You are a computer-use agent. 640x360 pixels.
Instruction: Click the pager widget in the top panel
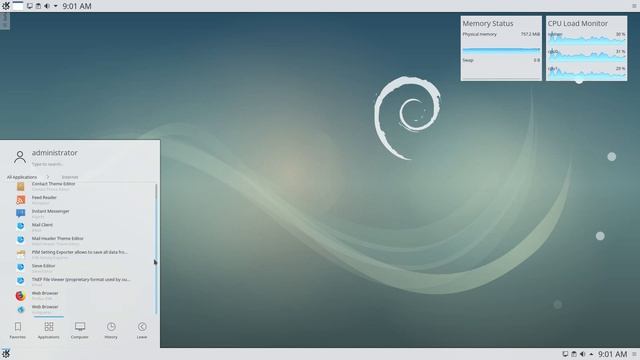[18, 6]
